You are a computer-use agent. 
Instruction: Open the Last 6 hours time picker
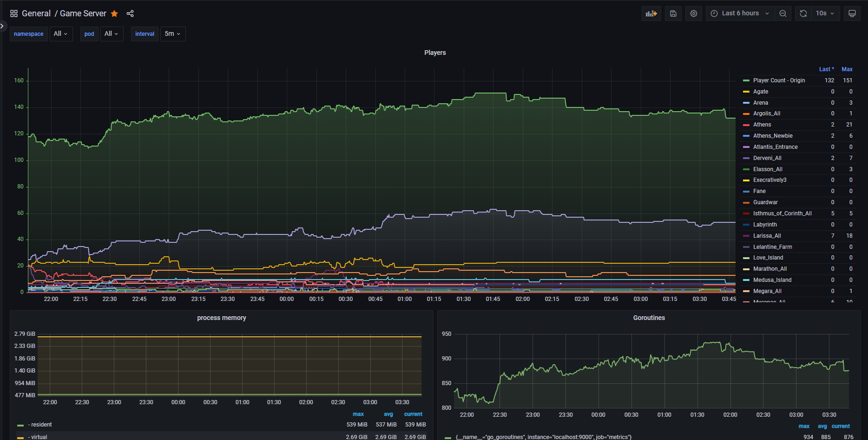pos(740,13)
